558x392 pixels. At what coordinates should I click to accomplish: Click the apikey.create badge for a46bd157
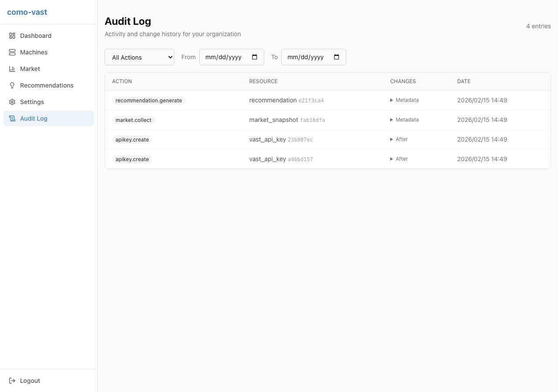[132, 159]
